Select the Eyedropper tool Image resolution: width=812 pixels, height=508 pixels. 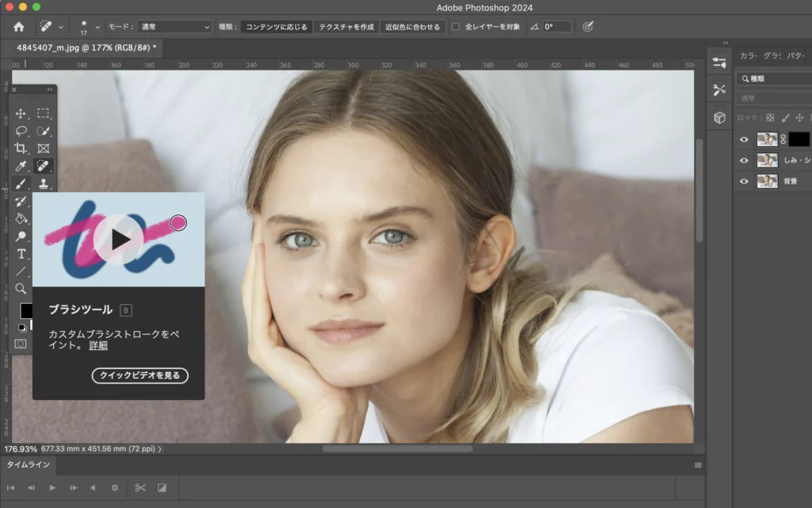point(21,166)
